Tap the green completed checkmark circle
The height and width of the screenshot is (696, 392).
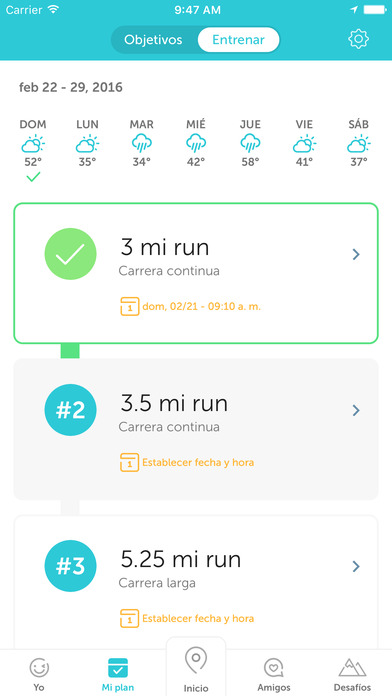coord(70,254)
